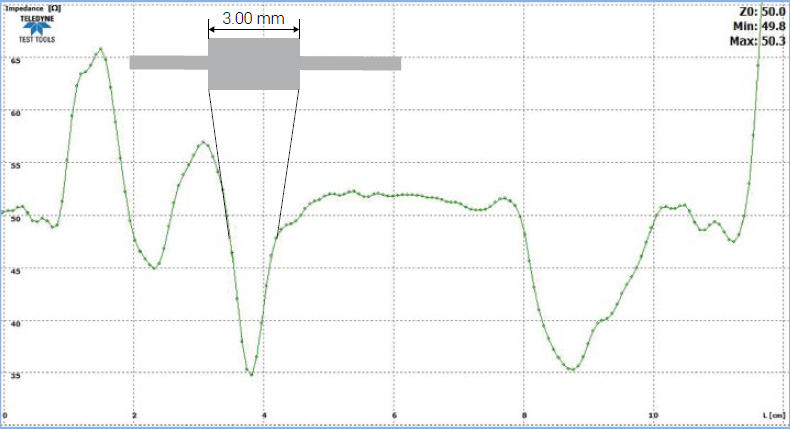Viewport: 790px width, 429px height.
Task: Click the 65 tick on impedance axis
Action: [15, 59]
